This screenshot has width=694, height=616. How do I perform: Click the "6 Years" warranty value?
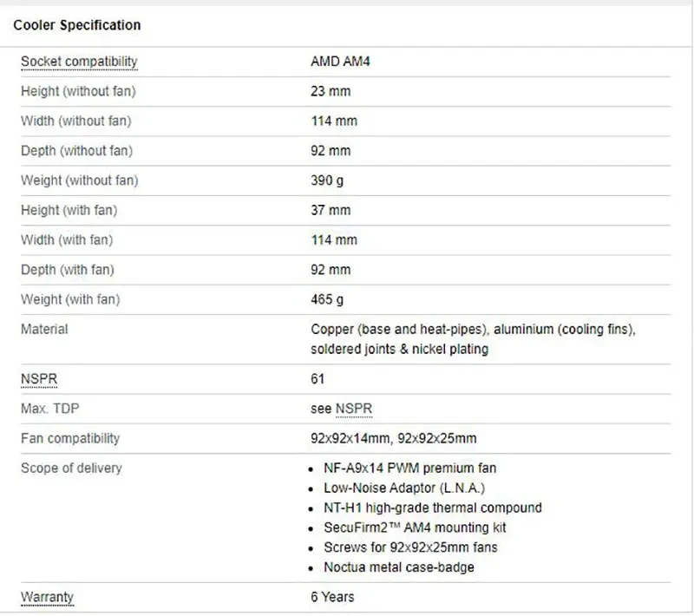[x=332, y=597]
